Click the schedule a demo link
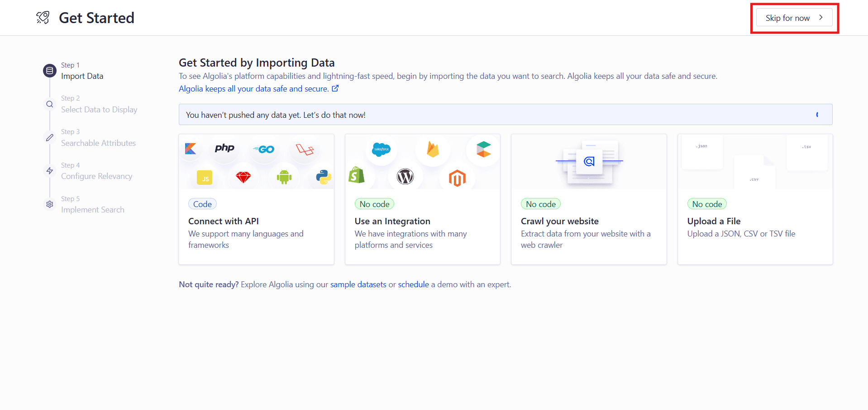This screenshot has width=868, height=410. tap(413, 284)
